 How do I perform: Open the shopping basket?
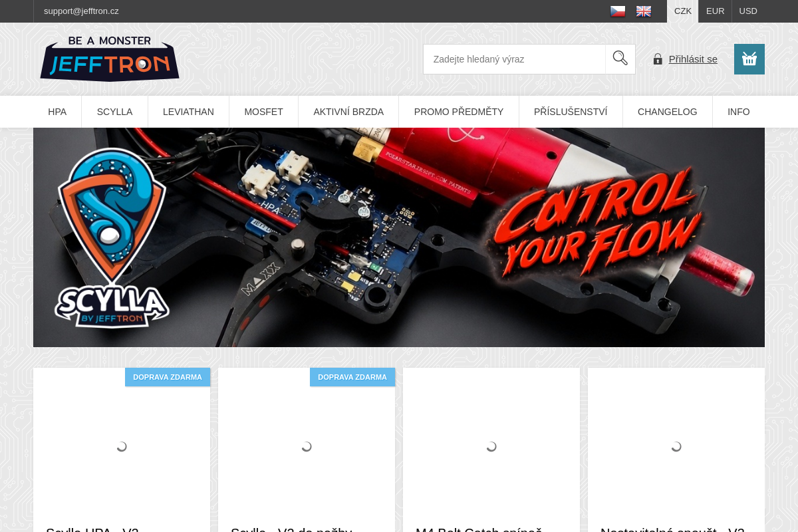749,59
